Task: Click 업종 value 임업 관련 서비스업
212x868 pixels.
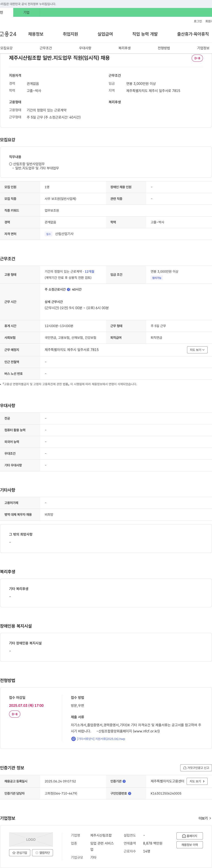Action: [x=102, y=846]
